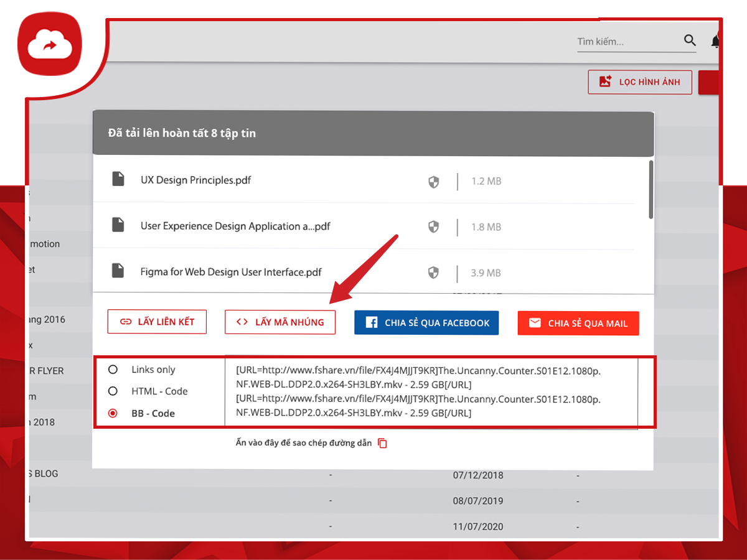This screenshot has width=747, height=560.
Task: Click the search magnifier icon
Action: pos(690,40)
